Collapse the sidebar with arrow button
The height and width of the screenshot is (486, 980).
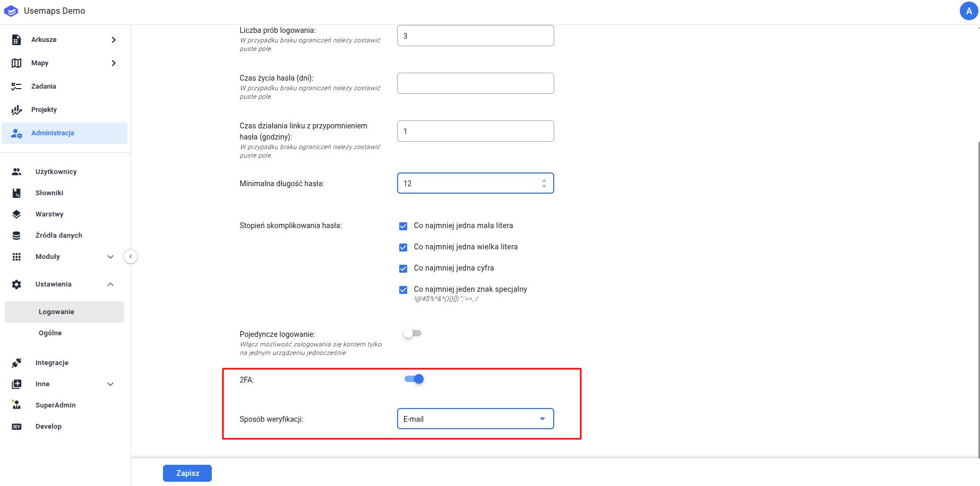pos(131,256)
